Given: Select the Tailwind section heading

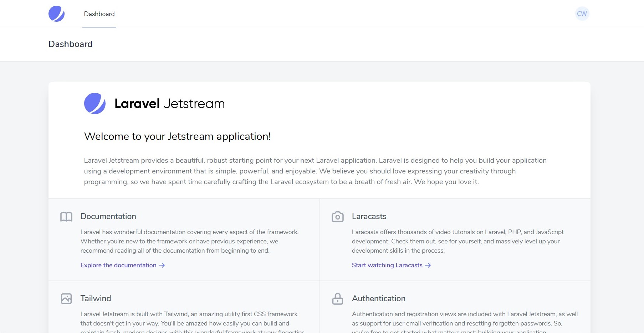Looking at the screenshot, I should [x=96, y=298].
